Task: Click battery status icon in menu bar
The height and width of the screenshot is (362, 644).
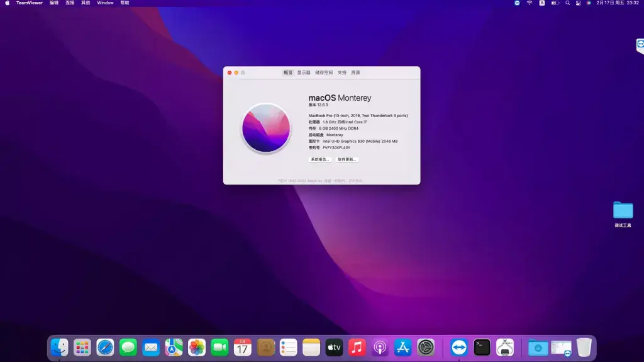Action: [x=555, y=3]
